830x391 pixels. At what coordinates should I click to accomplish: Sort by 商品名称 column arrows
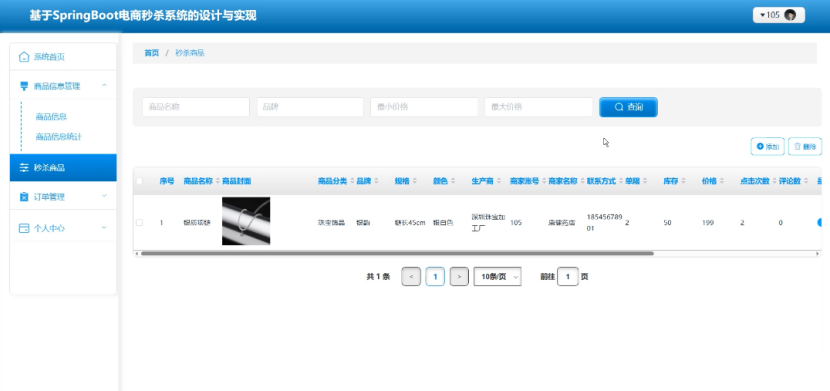[218, 181]
